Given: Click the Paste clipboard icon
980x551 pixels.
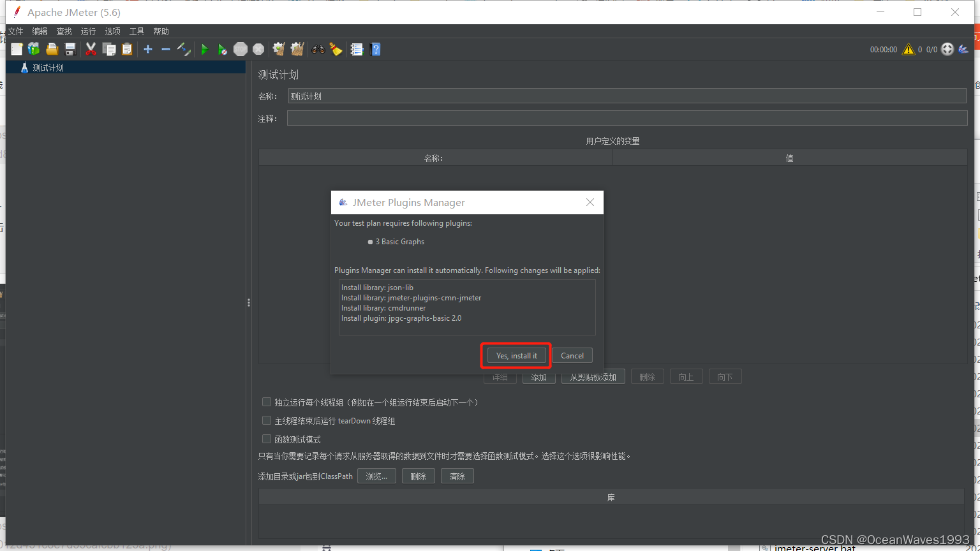Looking at the screenshot, I should [127, 49].
